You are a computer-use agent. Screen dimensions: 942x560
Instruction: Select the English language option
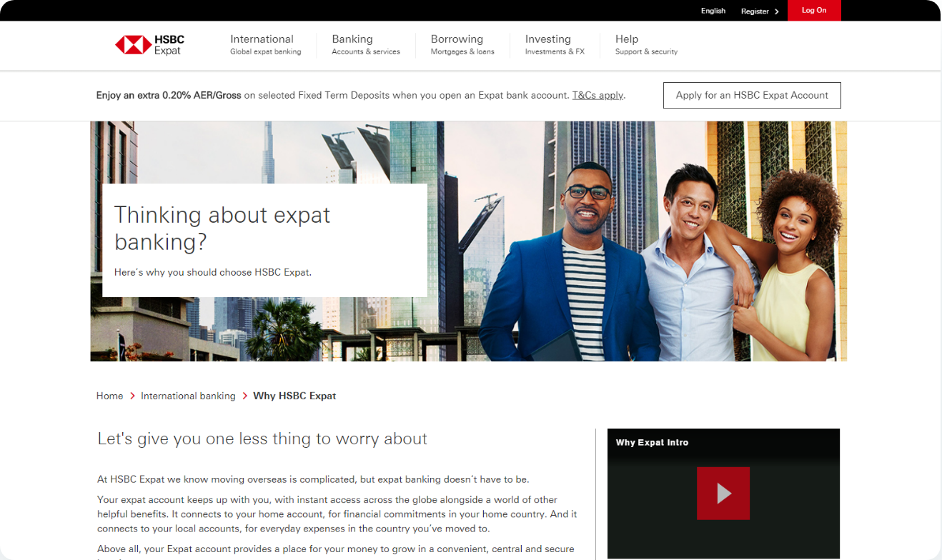point(713,11)
